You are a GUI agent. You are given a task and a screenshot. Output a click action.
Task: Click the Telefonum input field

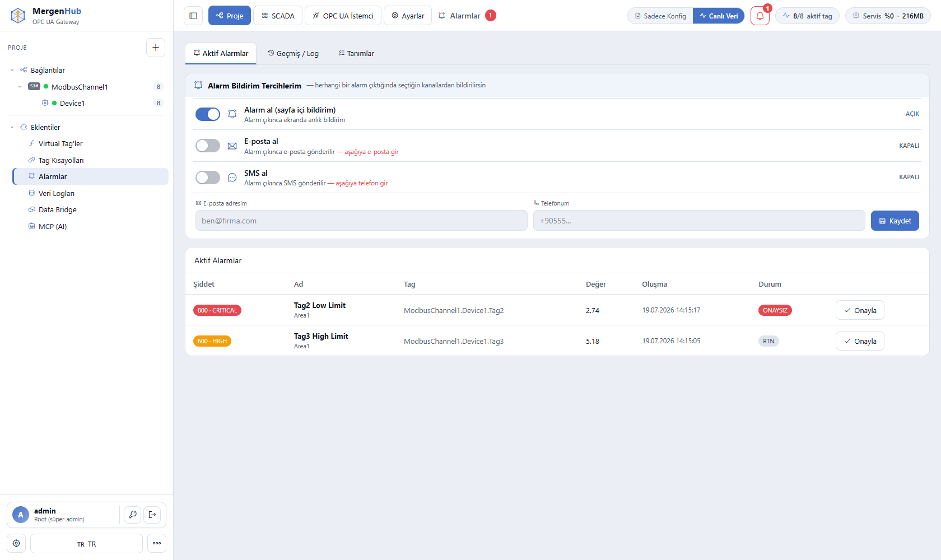tap(699, 221)
